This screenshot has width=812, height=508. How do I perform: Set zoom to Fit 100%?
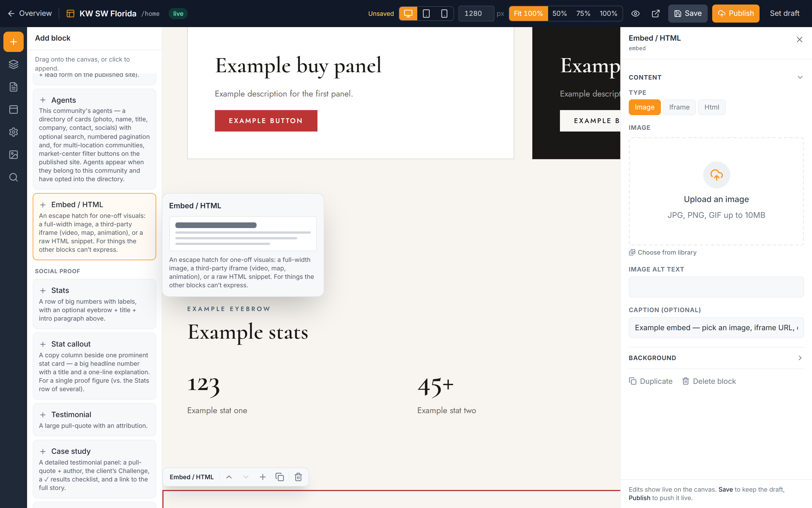pyautogui.click(x=528, y=14)
